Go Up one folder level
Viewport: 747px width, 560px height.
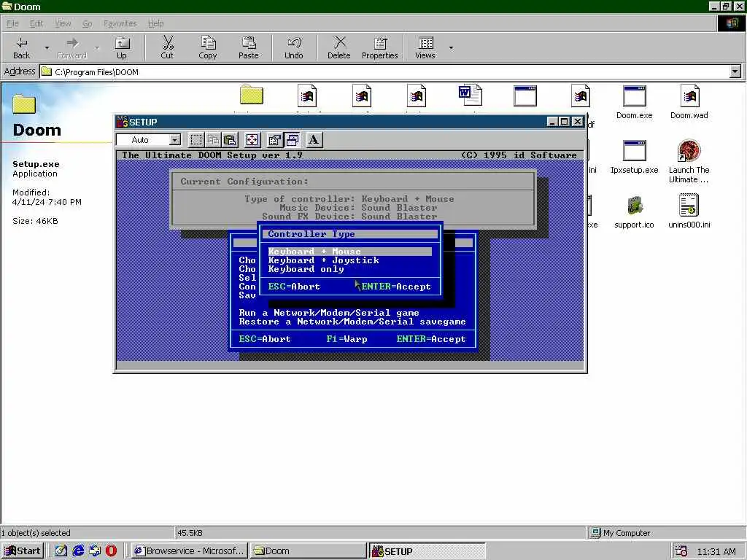pyautogui.click(x=122, y=47)
